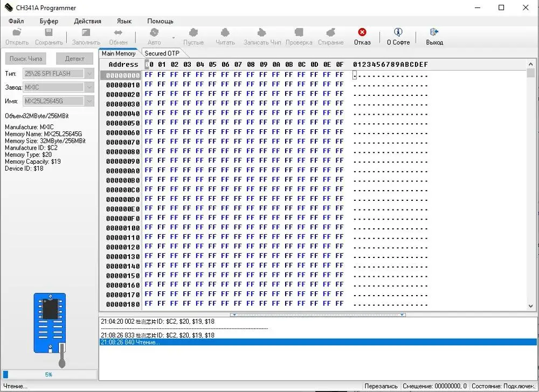Screen dimensions: 539x392
Task: Click the 0F column header
Action: tap(340, 64)
